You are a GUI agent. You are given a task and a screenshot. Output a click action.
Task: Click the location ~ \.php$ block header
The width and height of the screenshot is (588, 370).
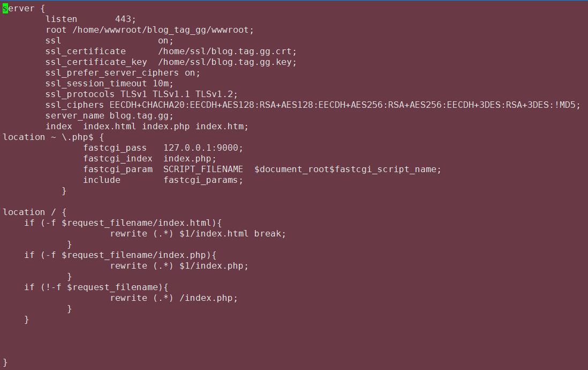pos(54,137)
